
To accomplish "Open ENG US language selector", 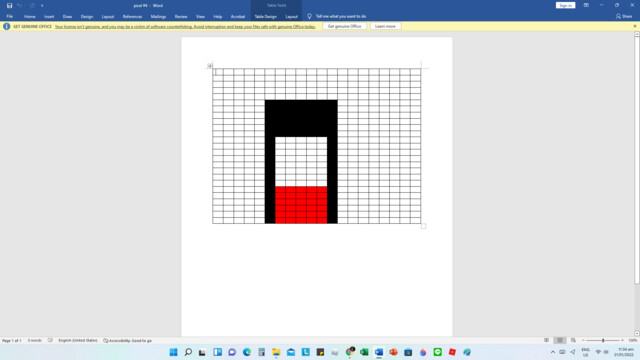I will (585, 352).
